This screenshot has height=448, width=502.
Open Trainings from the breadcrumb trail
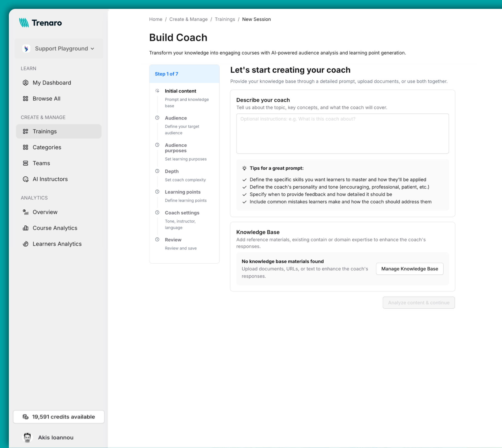(225, 19)
